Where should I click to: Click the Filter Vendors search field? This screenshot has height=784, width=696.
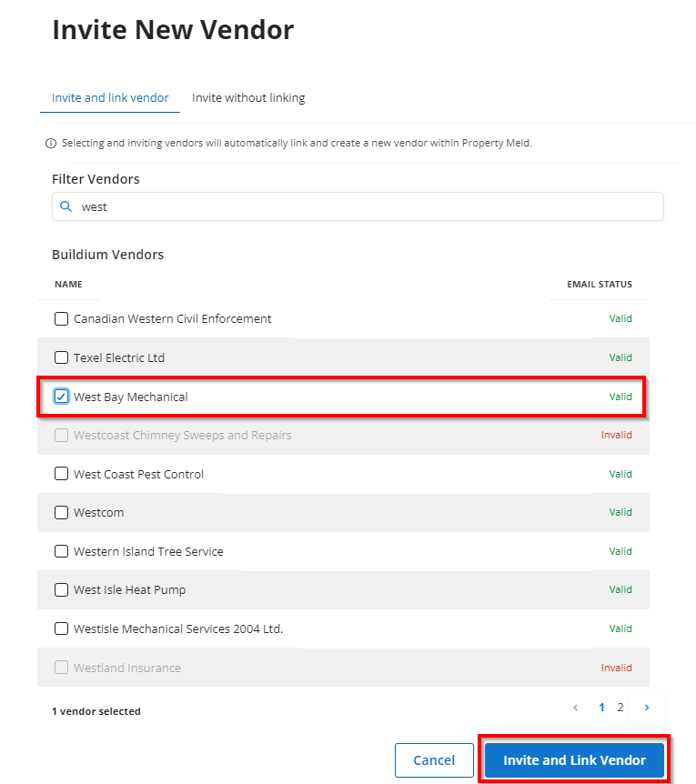(358, 206)
